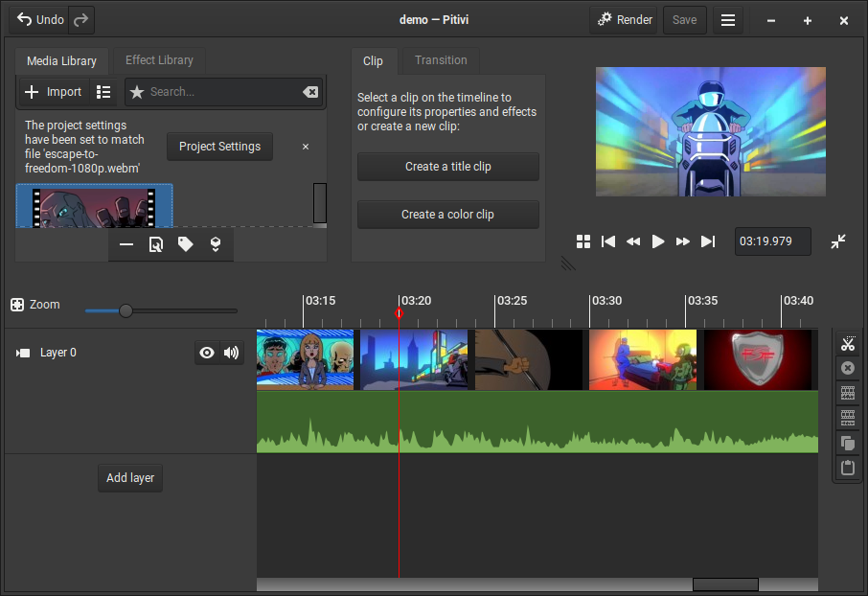Viewport: 868px width, 596px height.
Task: Select the escape-to-freedom clip thumbnail in library
Action: (x=94, y=206)
